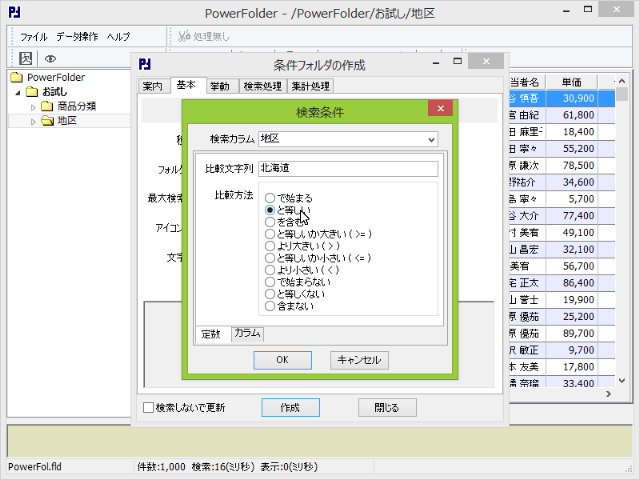Click scroll up arrow of data table

[622, 81]
